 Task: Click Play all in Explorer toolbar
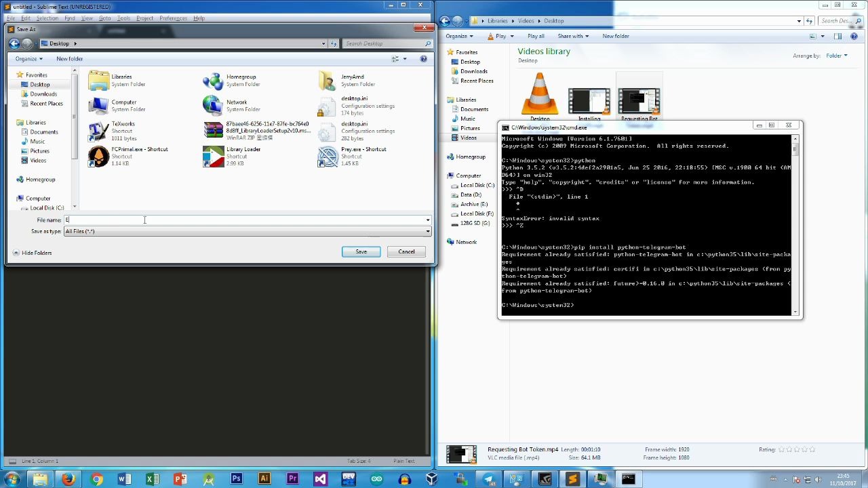536,36
